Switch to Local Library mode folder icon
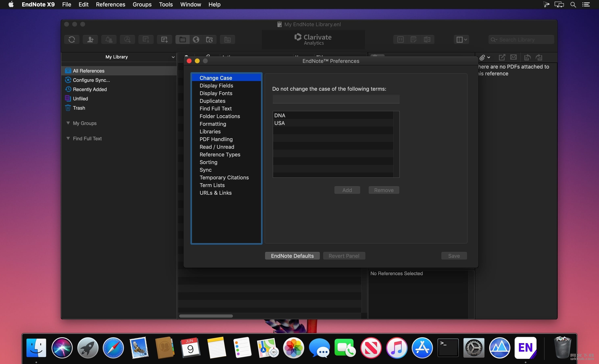 click(183, 39)
